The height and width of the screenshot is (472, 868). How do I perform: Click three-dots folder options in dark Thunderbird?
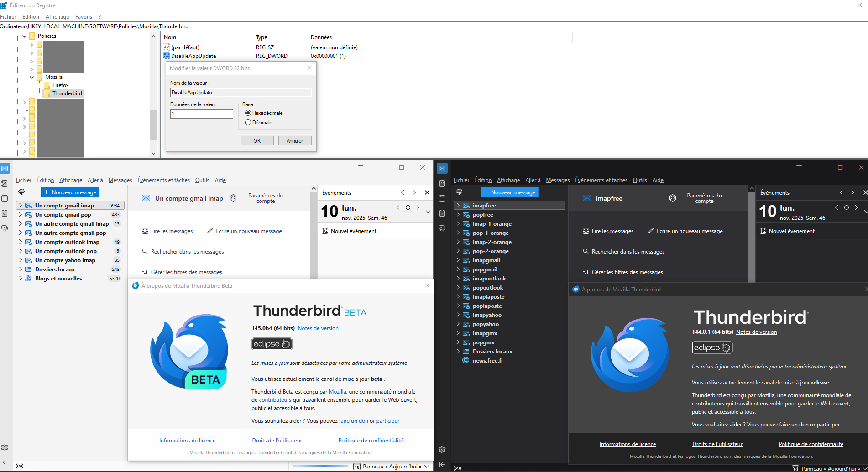[559, 192]
